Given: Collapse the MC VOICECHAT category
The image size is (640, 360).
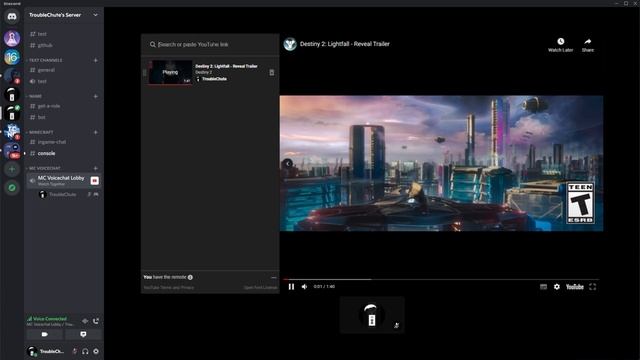Looking at the screenshot, I should pyautogui.click(x=44, y=168).
